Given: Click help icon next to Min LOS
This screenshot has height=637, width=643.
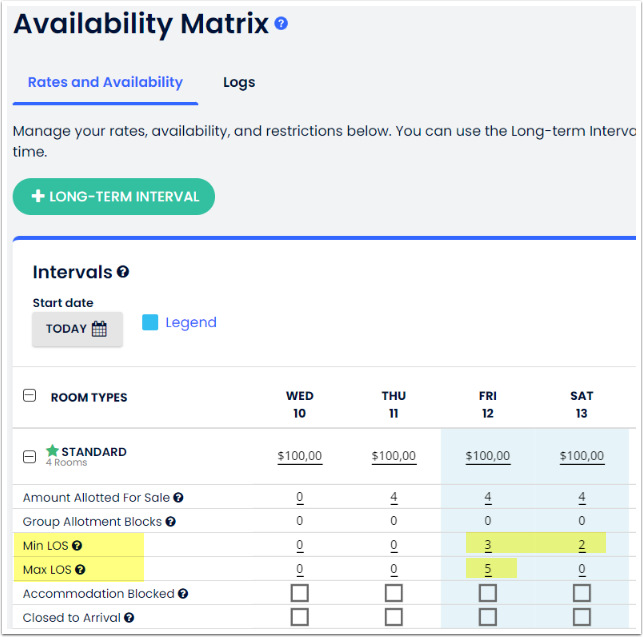Looking at the screenshot, I should [x=77, y=546].
